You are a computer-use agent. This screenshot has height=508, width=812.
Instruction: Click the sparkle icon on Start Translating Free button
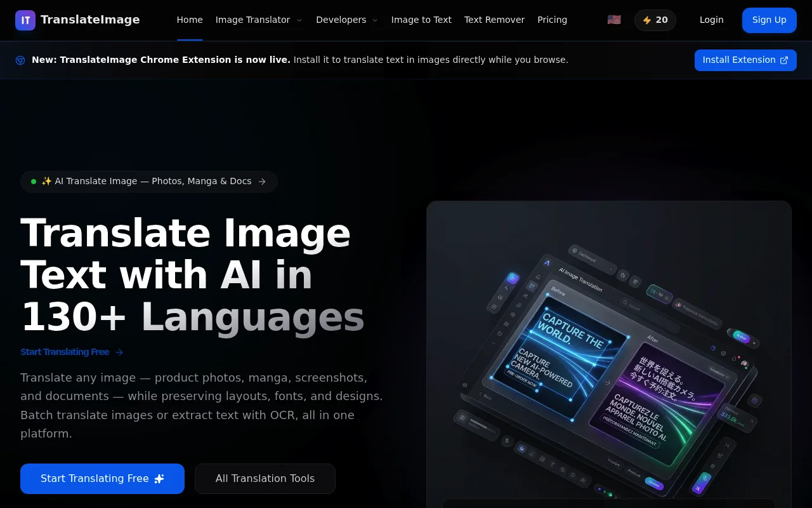(159, 479)
